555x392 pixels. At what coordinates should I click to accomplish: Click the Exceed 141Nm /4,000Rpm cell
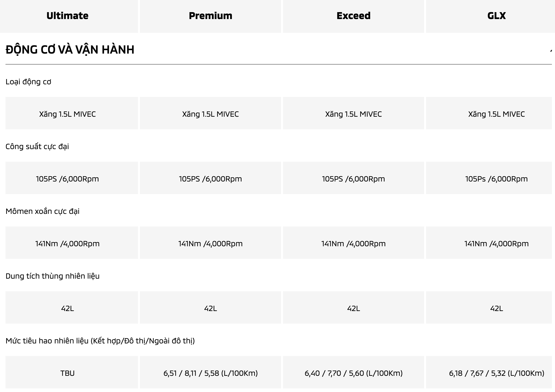point(353,243)
